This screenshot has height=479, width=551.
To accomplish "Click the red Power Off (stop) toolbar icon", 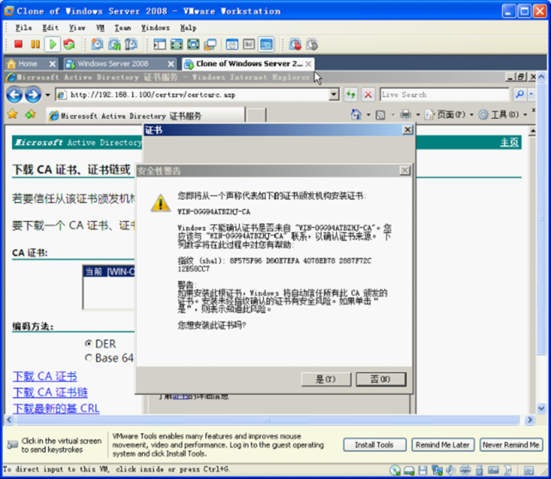I will pos(18,44).
